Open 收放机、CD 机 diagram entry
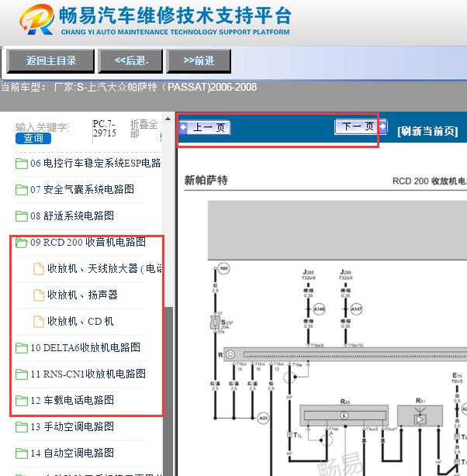Image resolution: width=467 pixels, height=476 pixels. (x=80, y=322)
